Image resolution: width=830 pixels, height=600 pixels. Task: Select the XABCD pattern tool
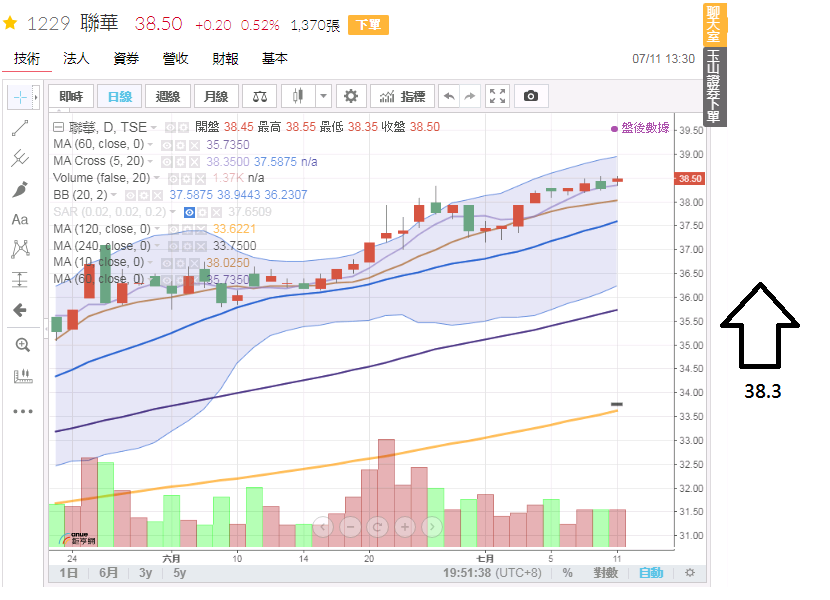tap(20, 249)
